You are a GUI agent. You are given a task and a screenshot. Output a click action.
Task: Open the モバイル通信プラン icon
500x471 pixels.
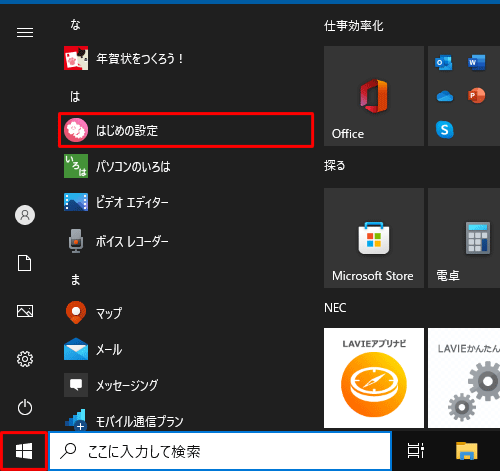pos(76,420)
